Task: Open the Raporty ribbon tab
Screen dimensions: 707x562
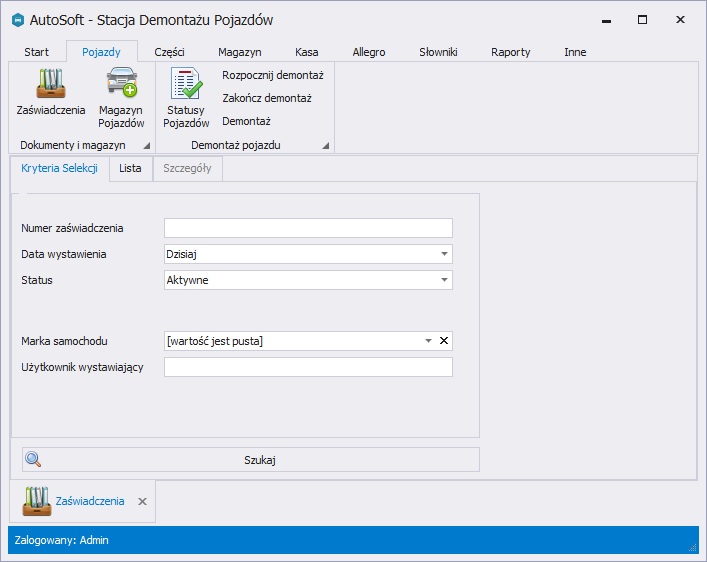Action: [510, 52]
